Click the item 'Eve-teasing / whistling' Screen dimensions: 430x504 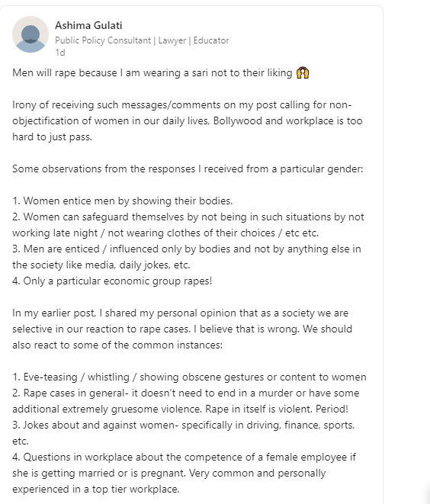point(189,377)
